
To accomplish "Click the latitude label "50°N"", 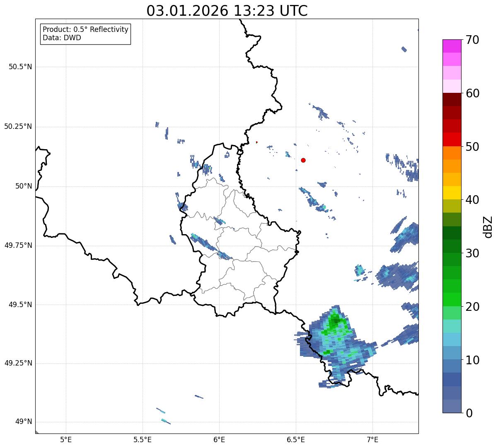I will tap(24, 186).
